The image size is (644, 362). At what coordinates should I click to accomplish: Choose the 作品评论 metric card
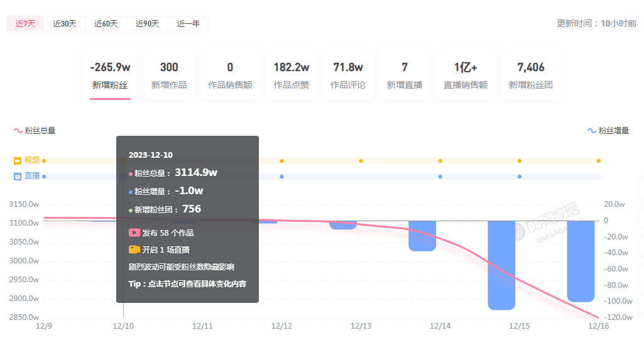click(348, 75)
